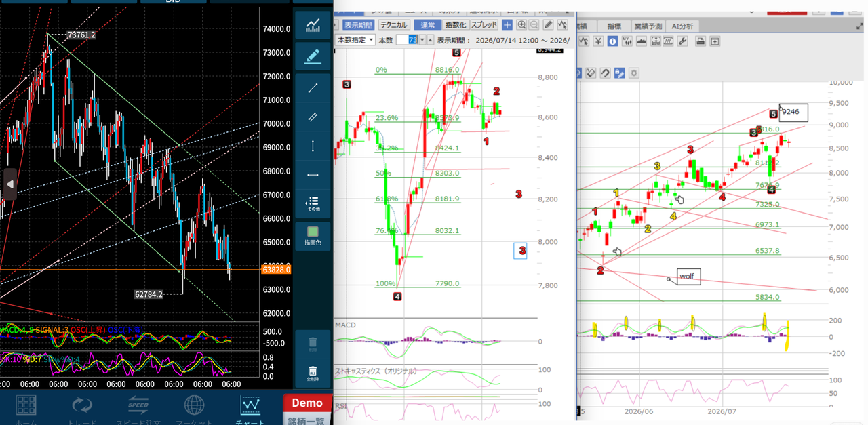Screen dimensions: 868x425
Task: Select the parallel channel line tool
Action: 313,117
